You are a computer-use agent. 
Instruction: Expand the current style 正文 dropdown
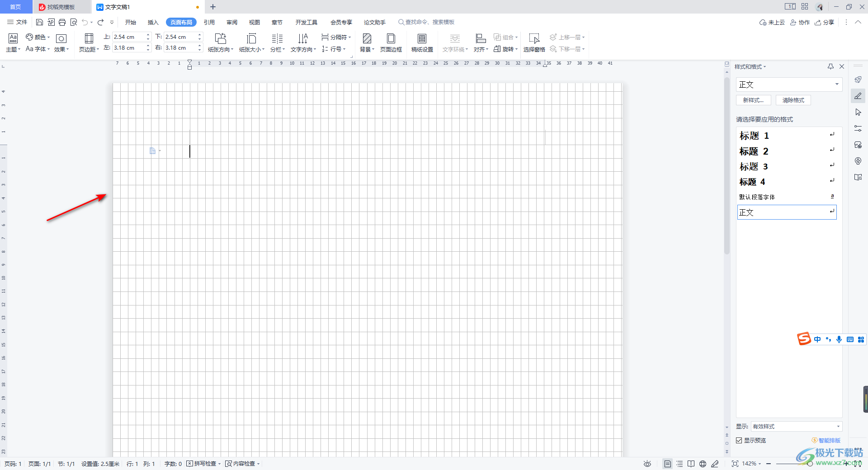[x=837, y=84]
